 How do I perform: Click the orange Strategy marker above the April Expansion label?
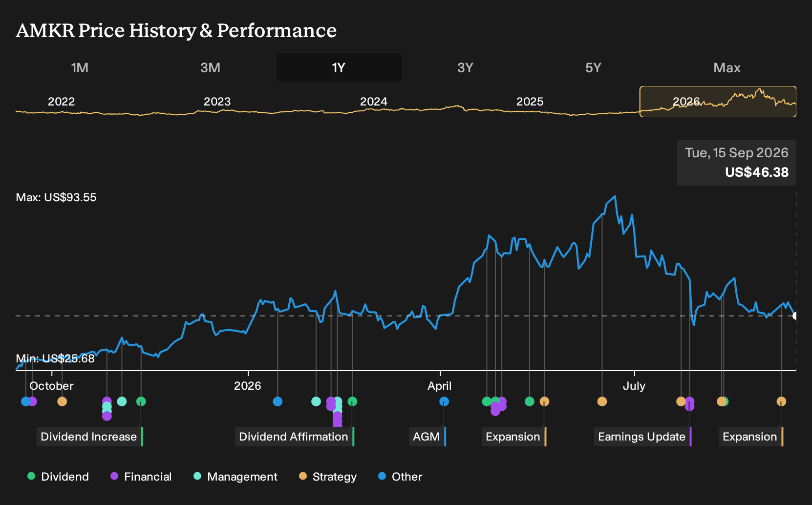tap(544, 401)
